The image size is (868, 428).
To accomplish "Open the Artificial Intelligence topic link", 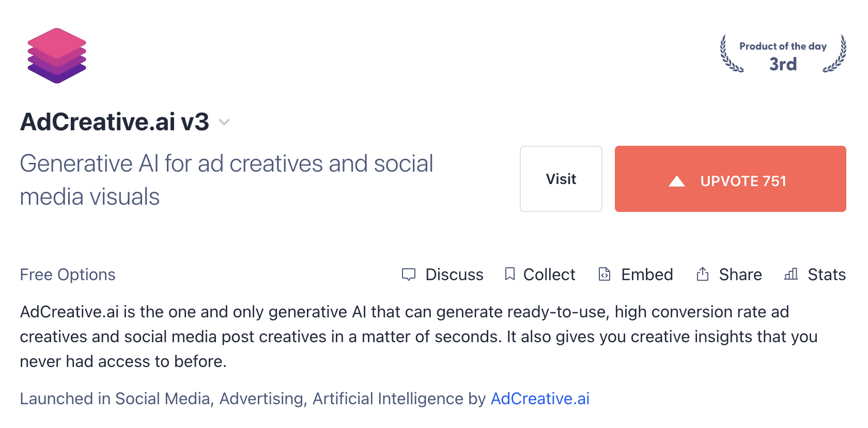I will click(x=388, y=399).
